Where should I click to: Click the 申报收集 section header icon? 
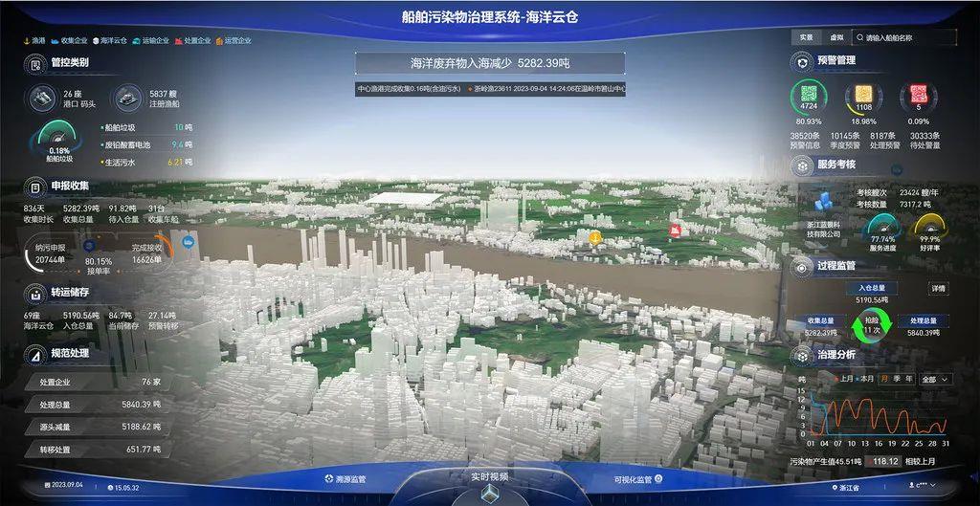pos(35,187)
